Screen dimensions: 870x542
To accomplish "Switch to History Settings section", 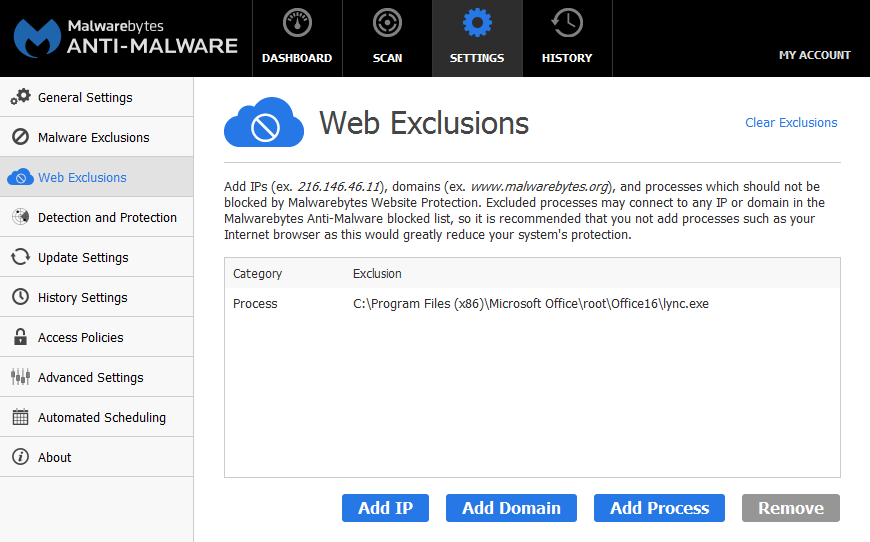I will (97, 297).
